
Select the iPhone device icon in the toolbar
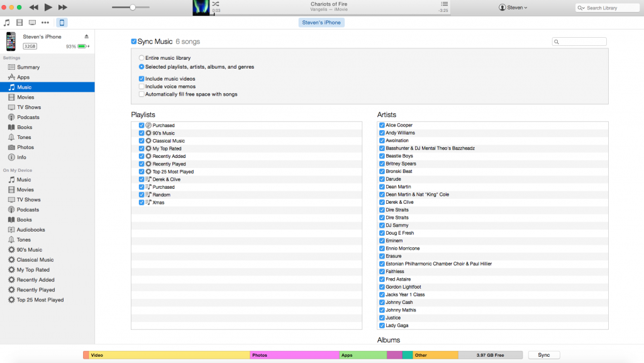tap(61, 22)
